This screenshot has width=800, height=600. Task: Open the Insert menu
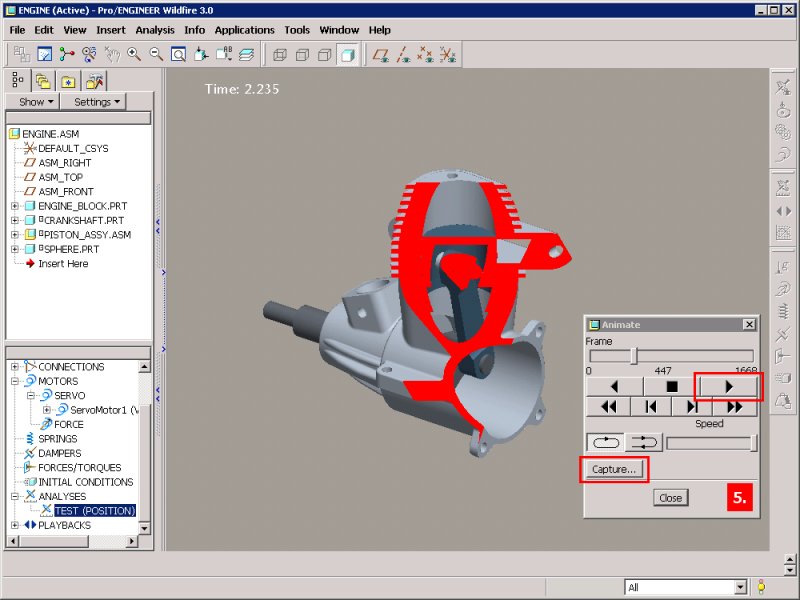point(111,30)
